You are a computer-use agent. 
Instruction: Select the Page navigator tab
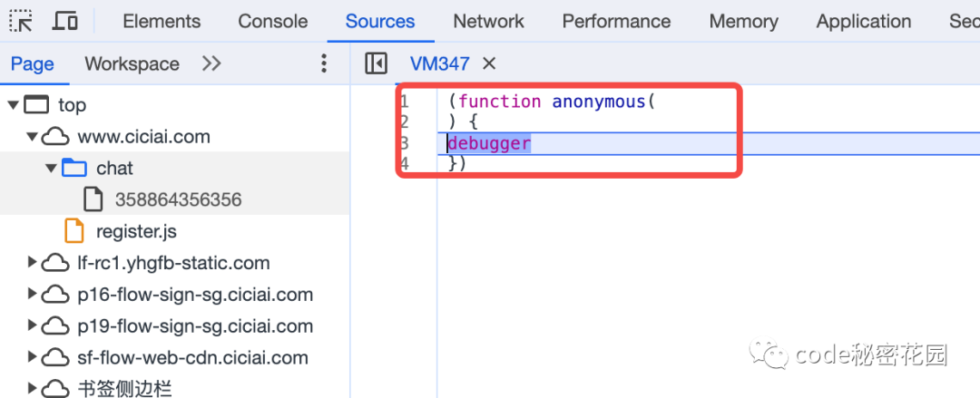tap(33, 63)
